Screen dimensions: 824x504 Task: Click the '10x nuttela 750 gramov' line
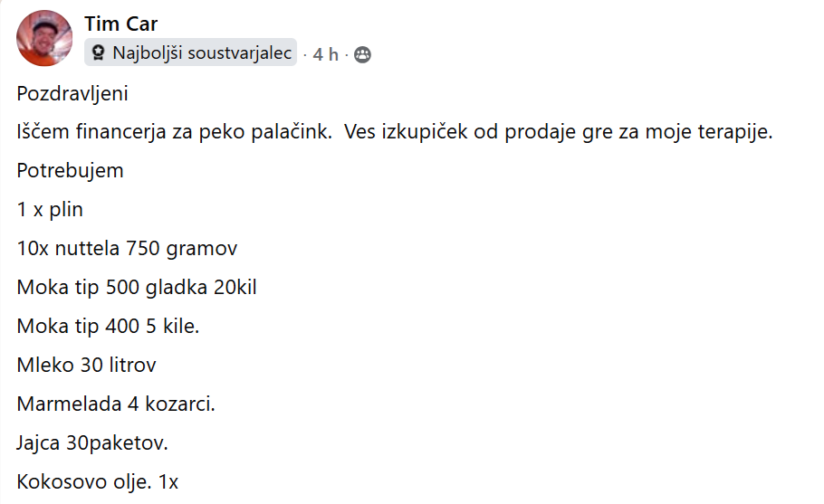pyautogui.click(x=127, y=249)
